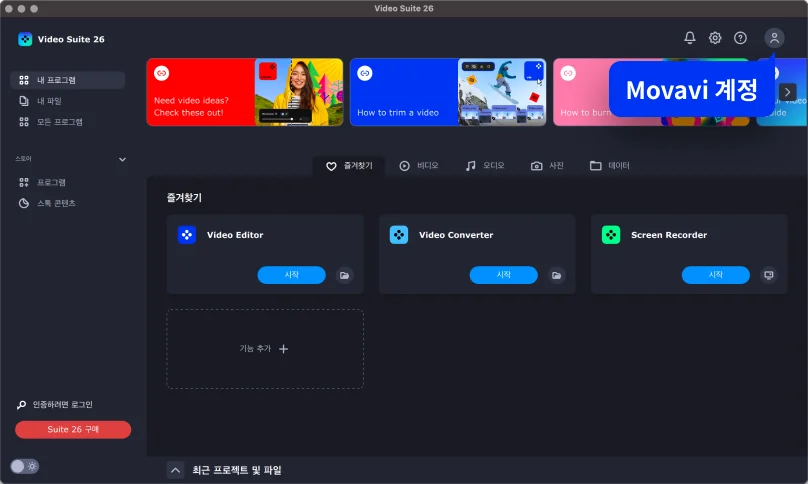Select 내 프로그램 in the sidebar

click(68, 80)
